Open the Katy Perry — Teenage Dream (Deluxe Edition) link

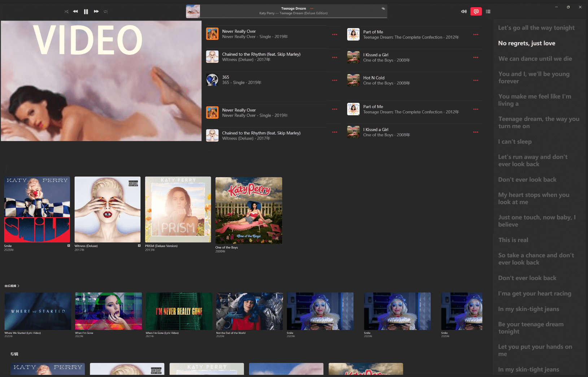tap(293, 13)
